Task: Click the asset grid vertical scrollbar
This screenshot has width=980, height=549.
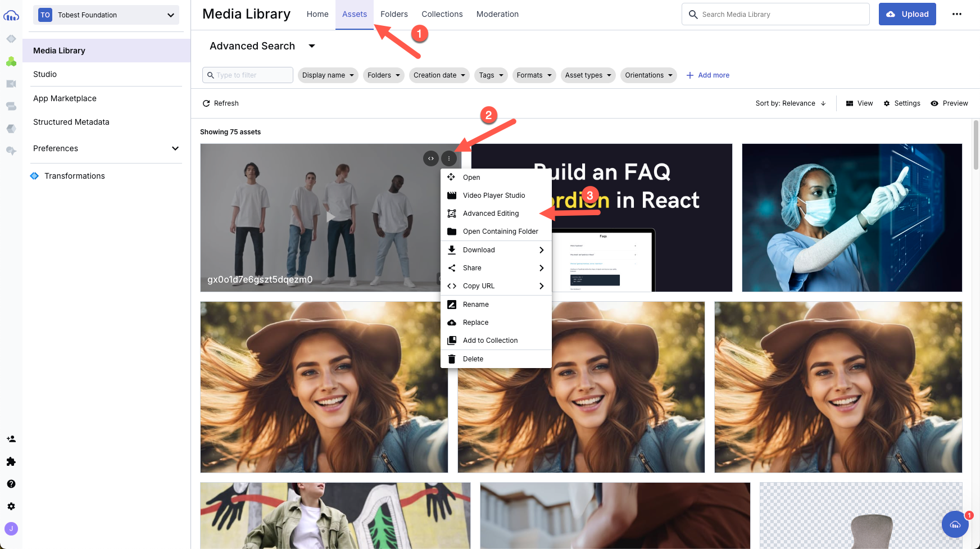Action: 976,145
